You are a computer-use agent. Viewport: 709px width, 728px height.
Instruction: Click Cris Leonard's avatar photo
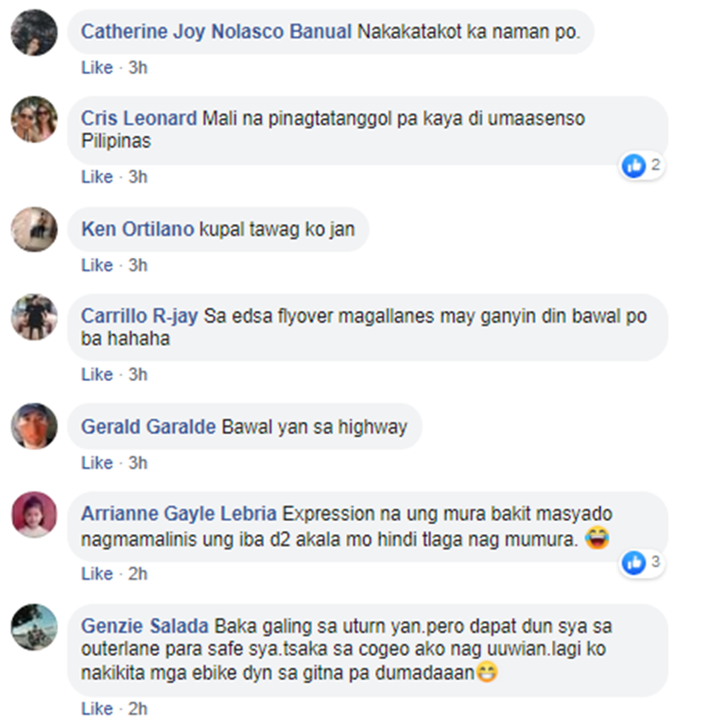point(34,119)
